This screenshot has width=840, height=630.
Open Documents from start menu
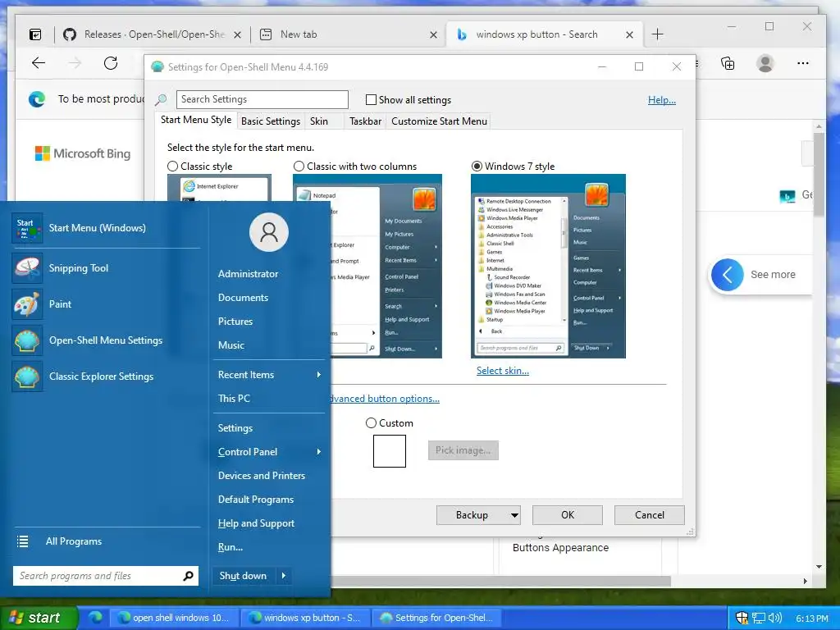click(243, 298)
